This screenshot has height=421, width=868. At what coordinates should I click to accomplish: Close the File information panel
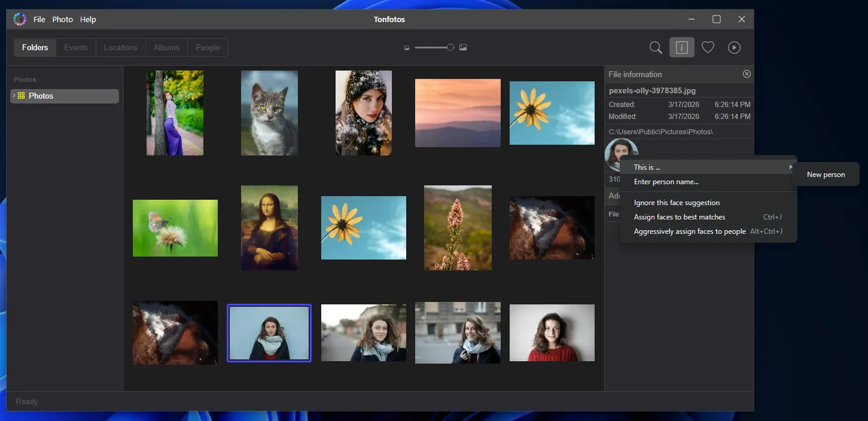pyautogui.click(x=747, y=74)
